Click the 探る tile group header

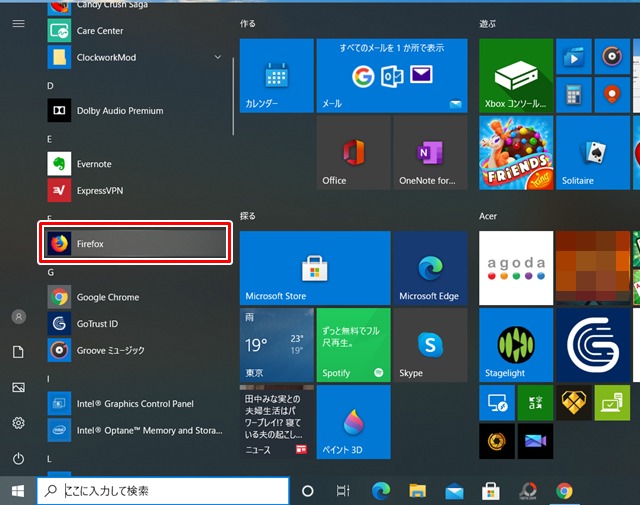(x=248, y=216)
